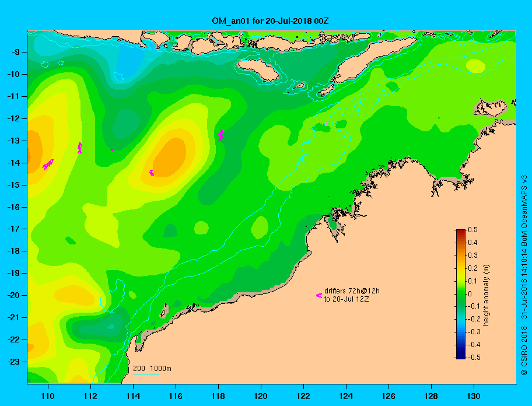Click the 0 value on the color bar
The image size is (532, 406).
click(470, 294)
